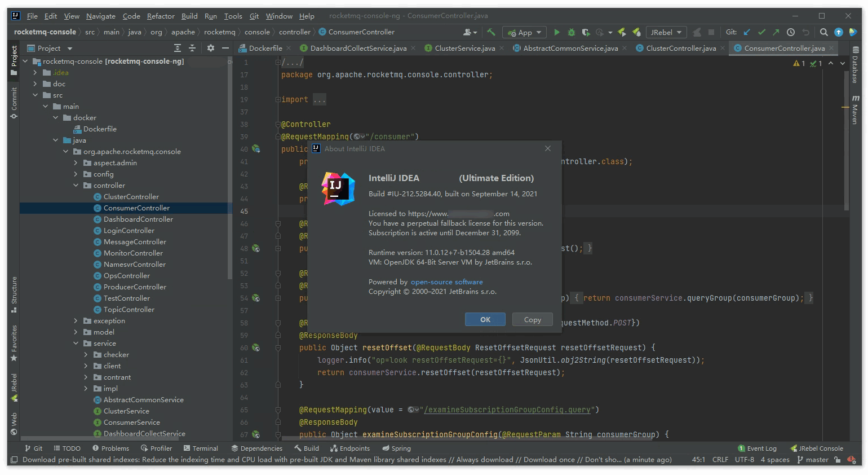Viewport: 868px width, 475px height.
Task: Open the Structure tool window on the left stripe
Action: point(14,294)
